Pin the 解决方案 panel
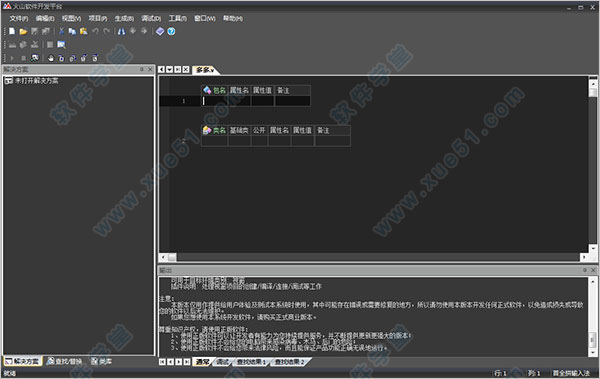This screenshot has width=600, height=379. 141,69
